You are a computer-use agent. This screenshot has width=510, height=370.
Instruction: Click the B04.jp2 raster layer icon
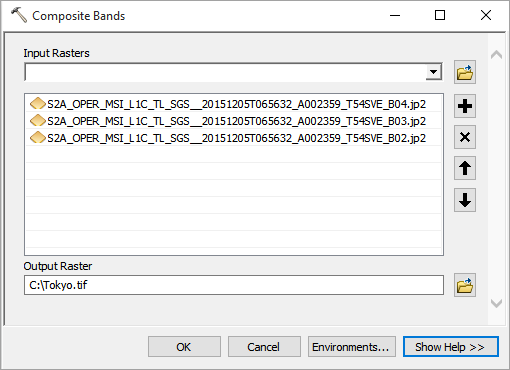pos(38,104)
